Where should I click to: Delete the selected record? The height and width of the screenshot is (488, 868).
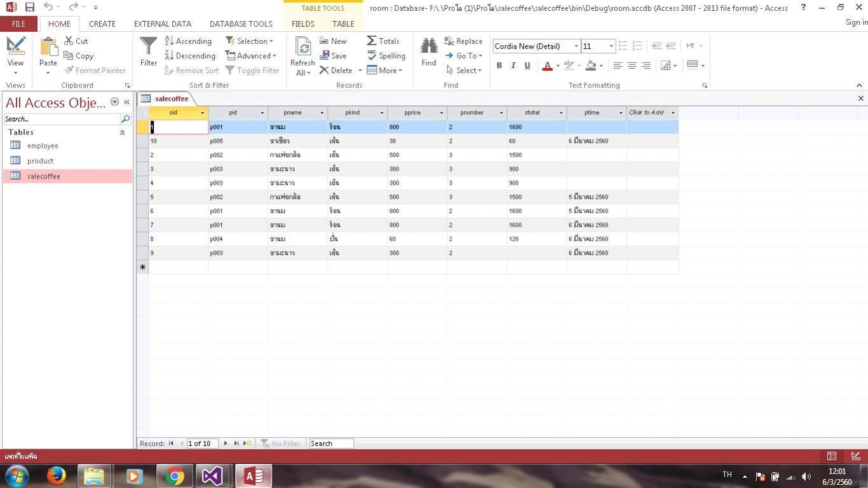336,71
